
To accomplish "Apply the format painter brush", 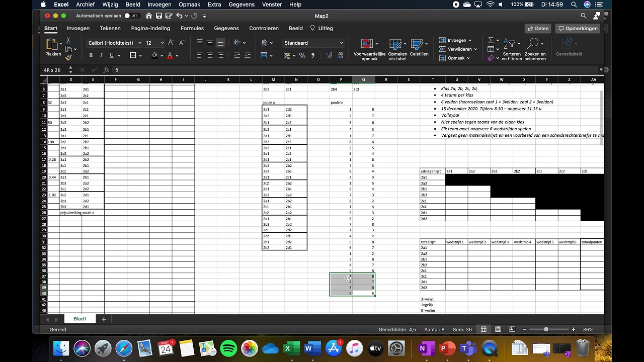I will pyautogui.click(x=68, y=58).
